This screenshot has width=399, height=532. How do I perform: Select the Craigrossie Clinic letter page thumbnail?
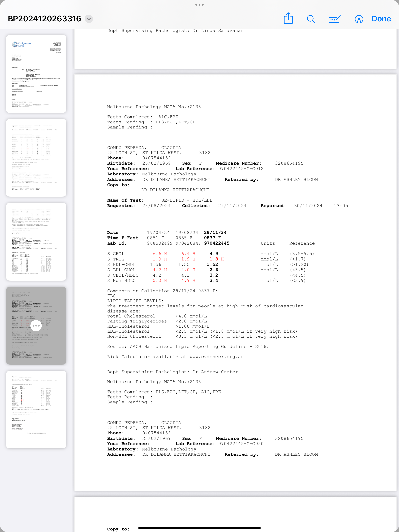pyautogui.click(x=36, y=74)
